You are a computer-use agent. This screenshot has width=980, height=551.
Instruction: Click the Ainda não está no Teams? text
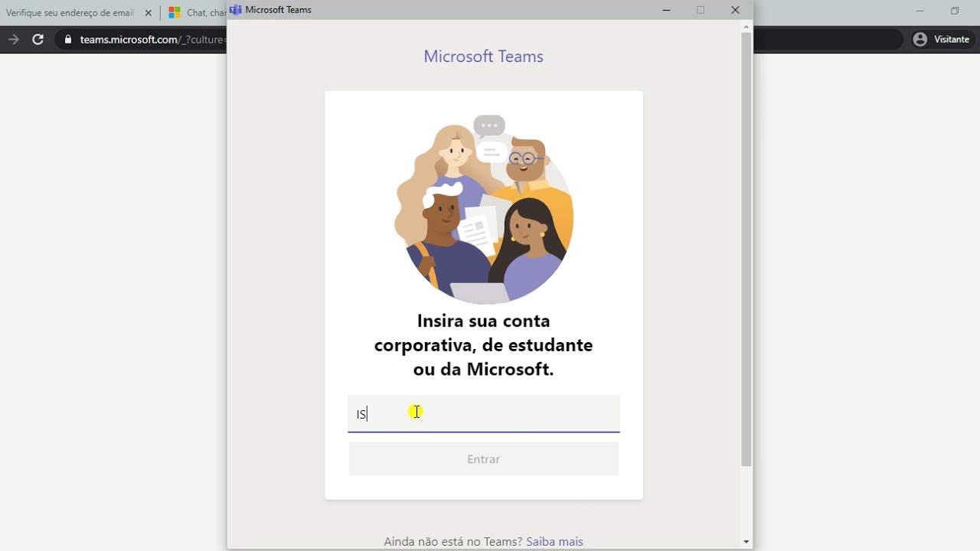pyautogui.click(x=452, y=542)
